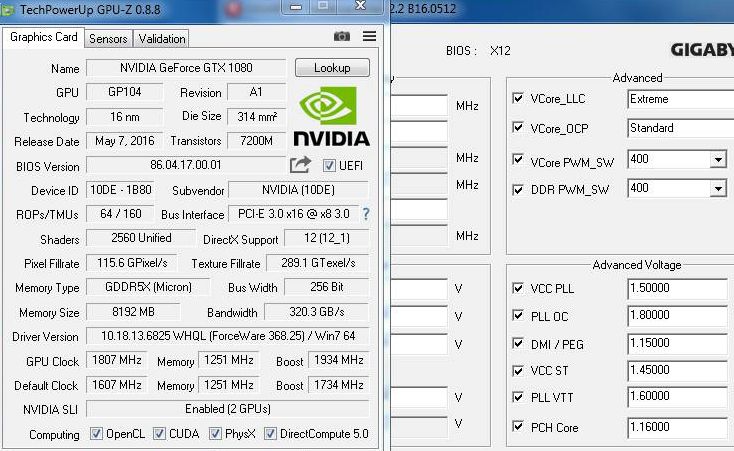Click the PLL OC 1.80000 field
Viewport: 734px width, 451px height.
(x=677, y=315)
